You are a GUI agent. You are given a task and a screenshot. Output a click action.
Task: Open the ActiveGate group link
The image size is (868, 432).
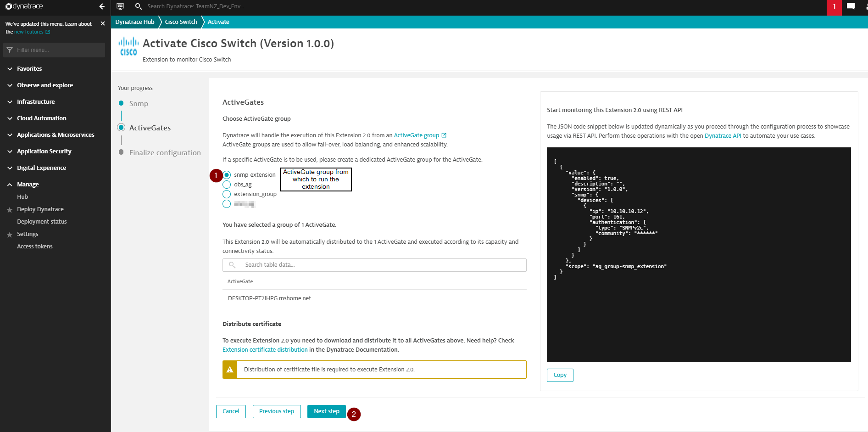point(417,135)
